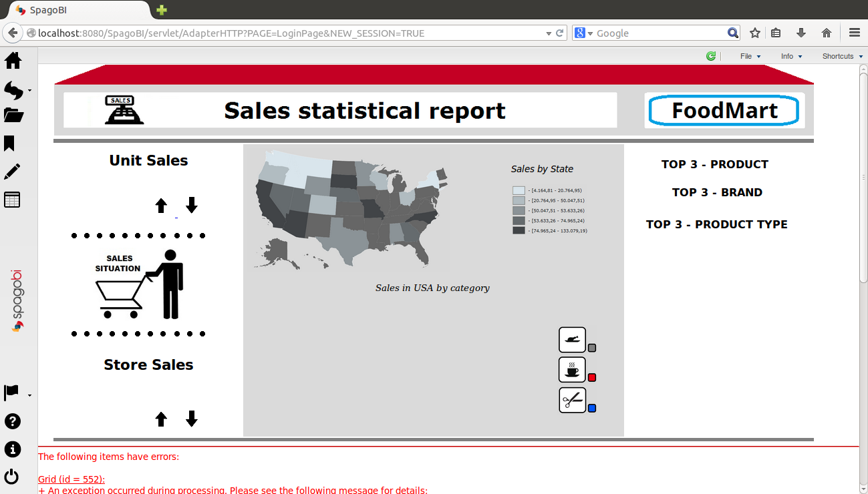This screenshot has width=868, height=494.
Task: Click the pencil create-document icon
Action: coord(12,172)
